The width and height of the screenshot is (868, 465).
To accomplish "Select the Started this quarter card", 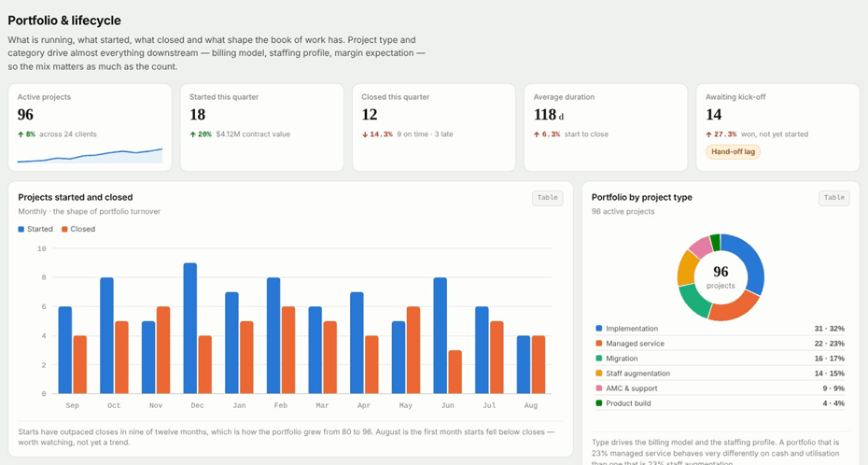I will point(262,127).
